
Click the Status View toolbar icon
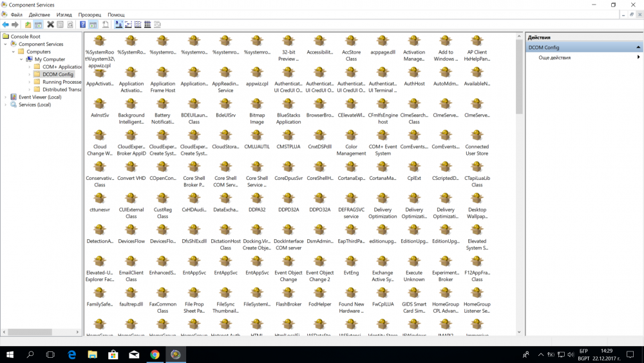point(157,25)
